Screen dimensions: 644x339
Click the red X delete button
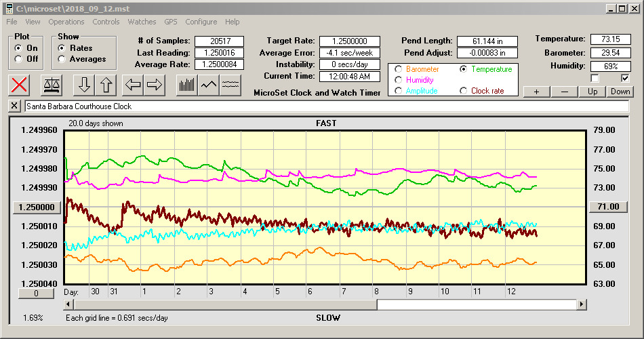(19, 85)
